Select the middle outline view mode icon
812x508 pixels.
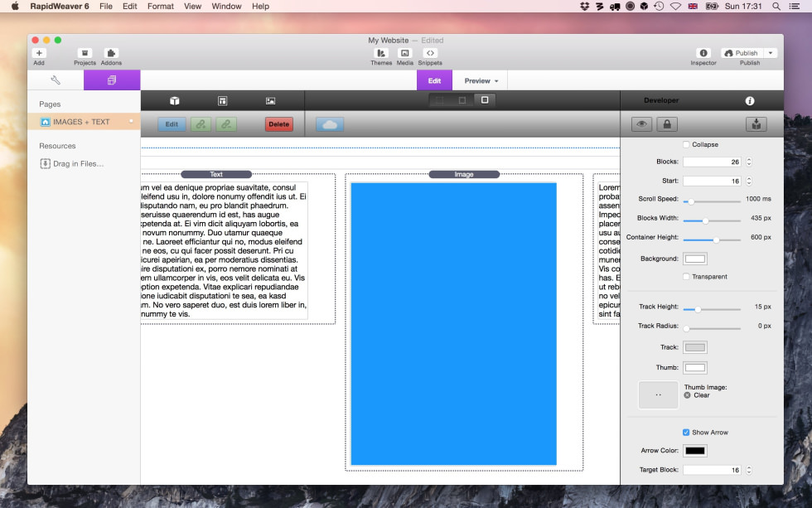click(462, 100)
